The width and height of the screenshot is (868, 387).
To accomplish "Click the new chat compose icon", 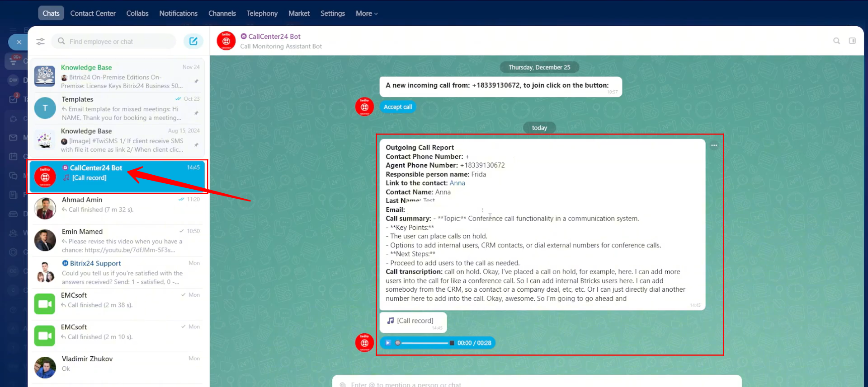I will [x=193, y=41].
